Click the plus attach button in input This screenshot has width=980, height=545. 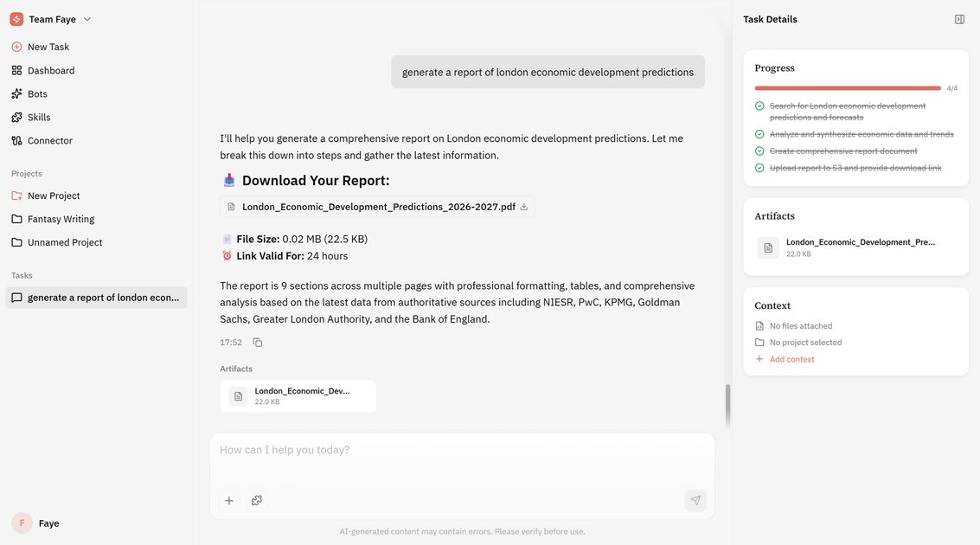[229, 500]
